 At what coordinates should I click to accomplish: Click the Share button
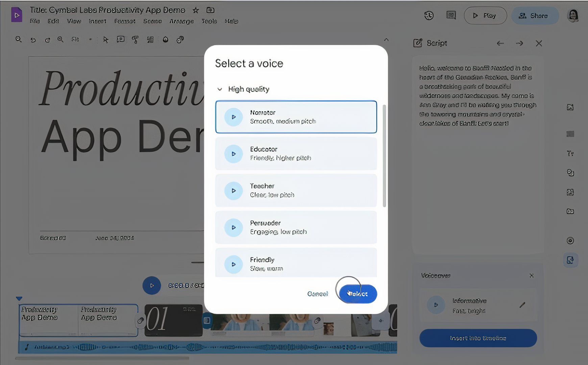[535, 16]
